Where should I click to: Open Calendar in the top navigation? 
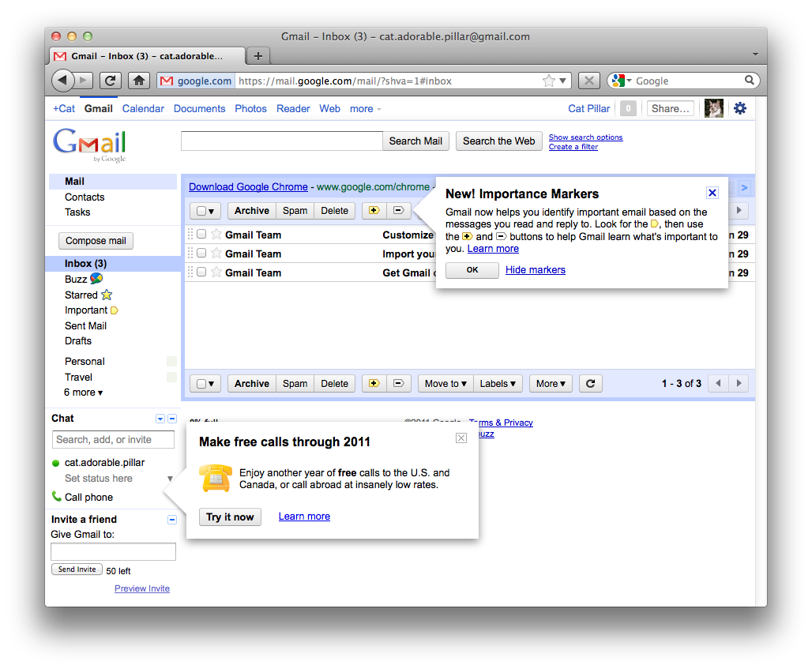tap(143, 109)
